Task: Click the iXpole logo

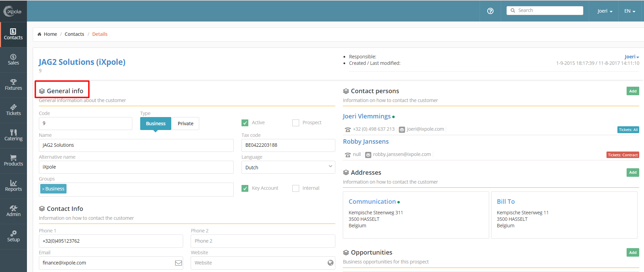Action: tap(13, 11)
